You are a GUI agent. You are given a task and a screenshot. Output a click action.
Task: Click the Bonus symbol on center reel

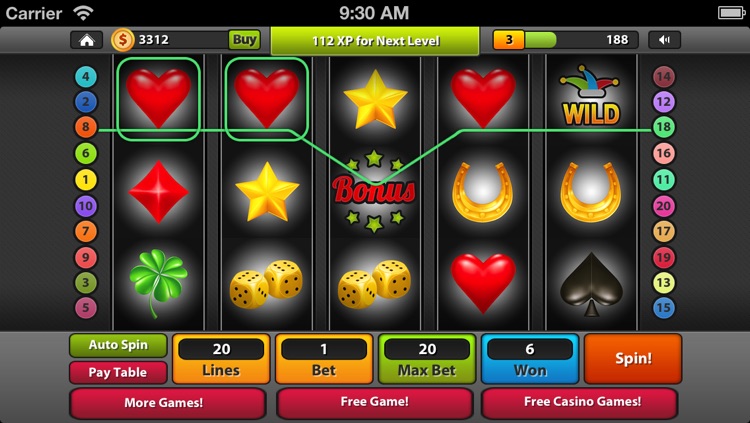[x=374, y=190]
